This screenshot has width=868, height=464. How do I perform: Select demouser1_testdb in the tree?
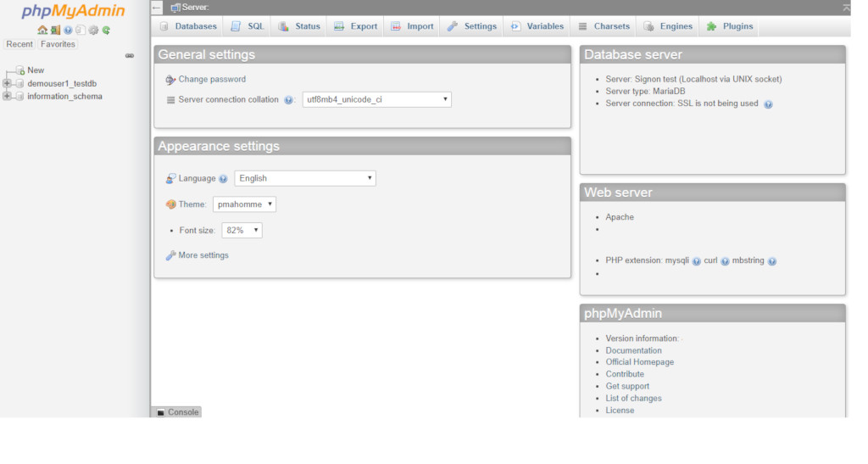coord(62,84)
